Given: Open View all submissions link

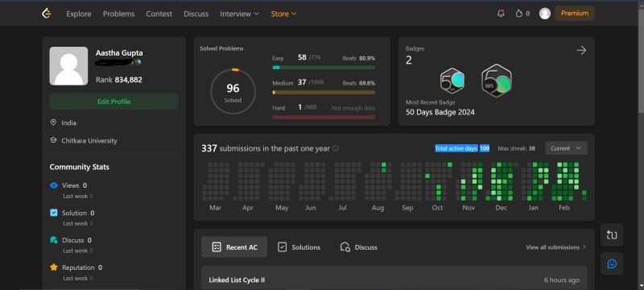Looking at the screenshot, I should tap(556, 247).
